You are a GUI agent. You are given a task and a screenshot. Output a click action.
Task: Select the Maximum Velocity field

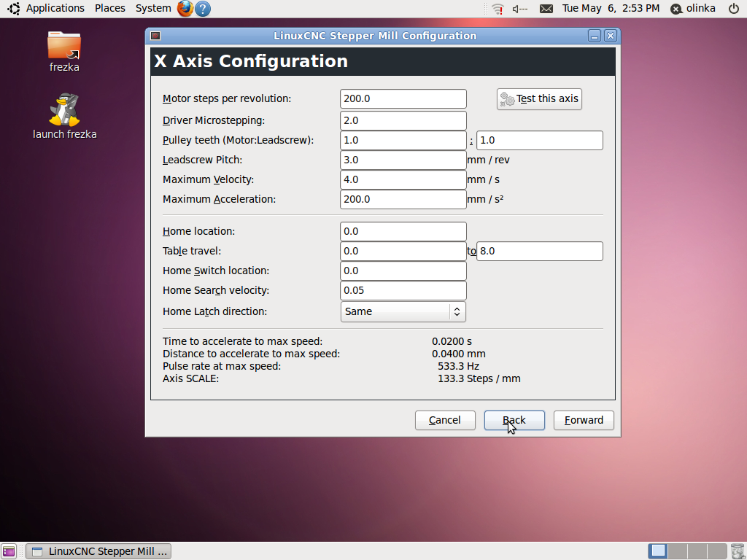coord(403,179)
